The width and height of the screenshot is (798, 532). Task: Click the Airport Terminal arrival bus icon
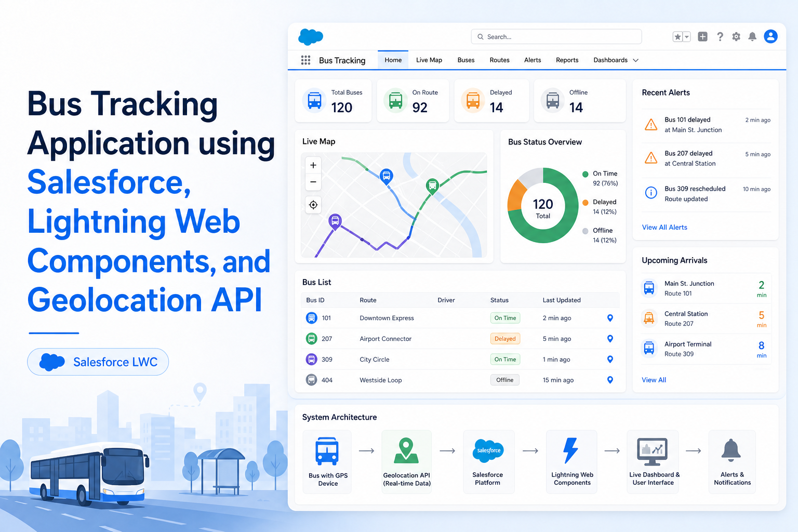pyautogui.click(x=649, y=348)
